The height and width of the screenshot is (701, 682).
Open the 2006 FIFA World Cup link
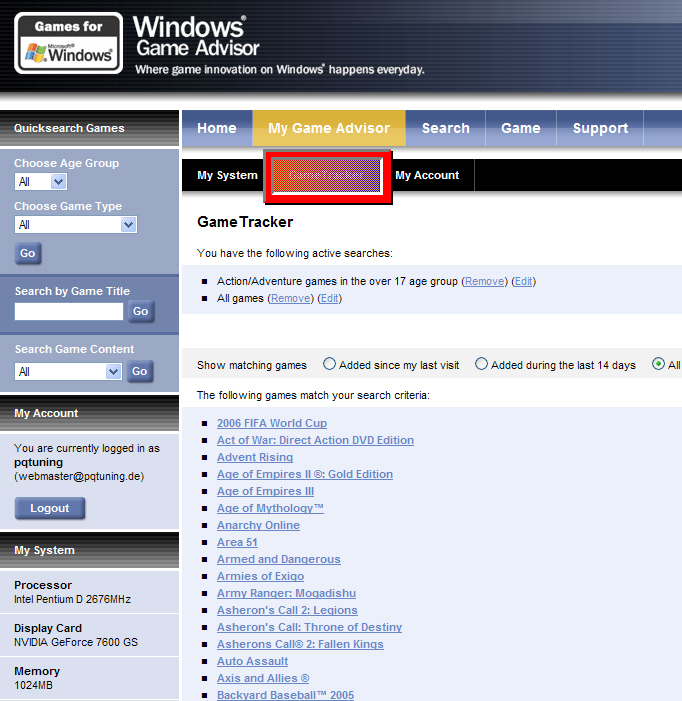coord(272,423)
